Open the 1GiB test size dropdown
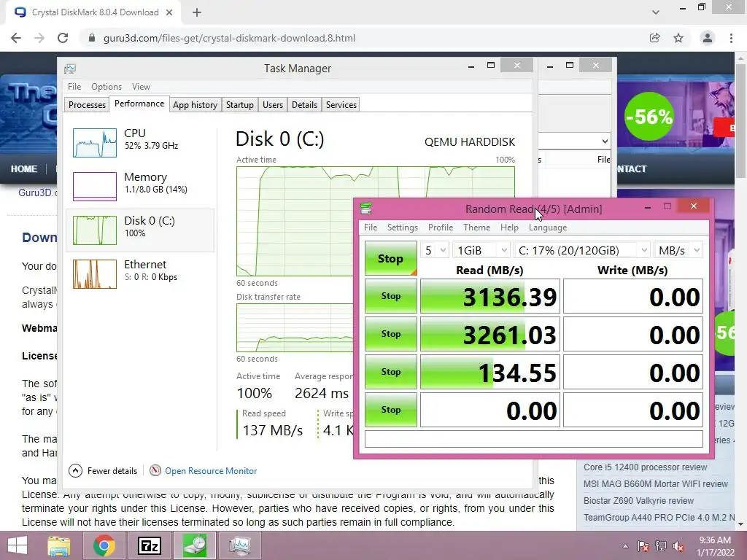 click(x=481, y=250)
